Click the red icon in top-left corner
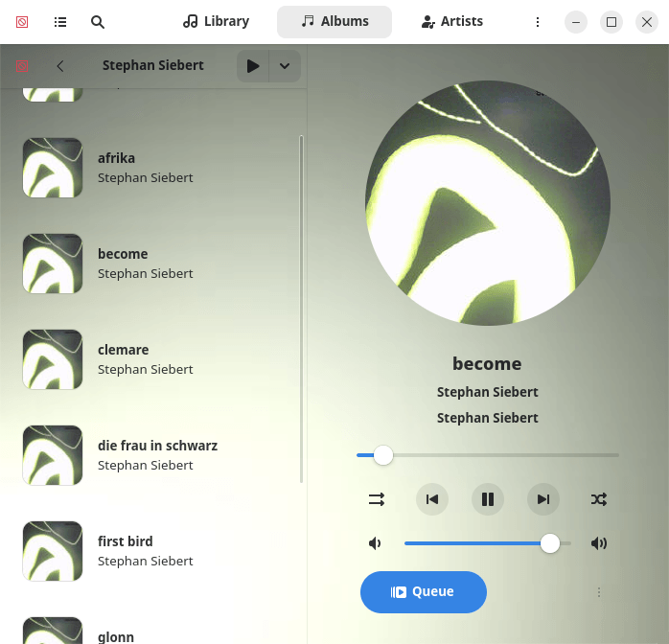This screenshot has width=669, height=644. [x=22, y=21]
